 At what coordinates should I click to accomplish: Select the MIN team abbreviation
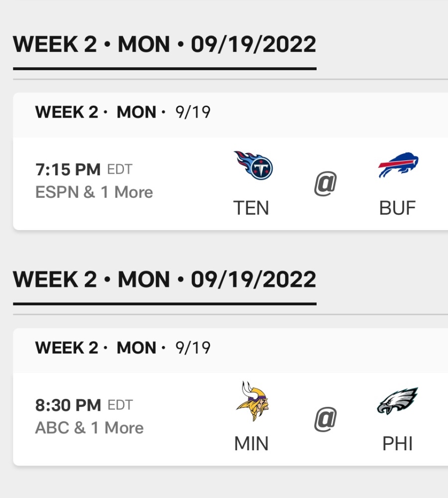tap(251, 444)
